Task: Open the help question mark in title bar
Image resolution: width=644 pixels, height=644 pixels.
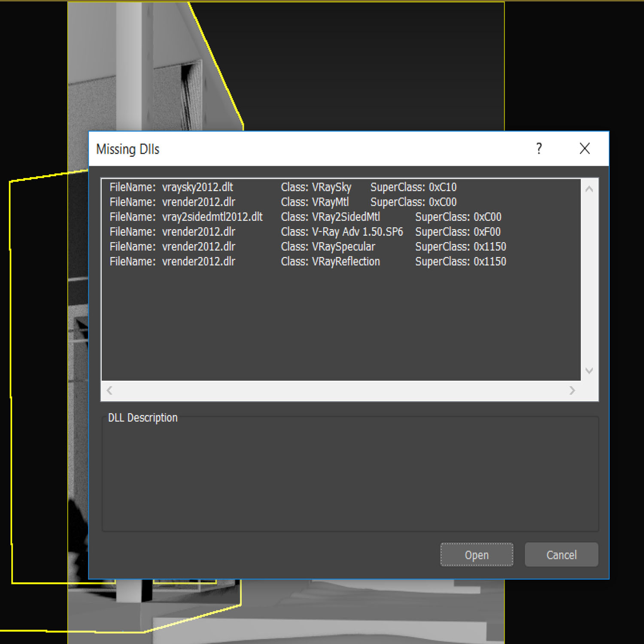Action: (539, 149)
